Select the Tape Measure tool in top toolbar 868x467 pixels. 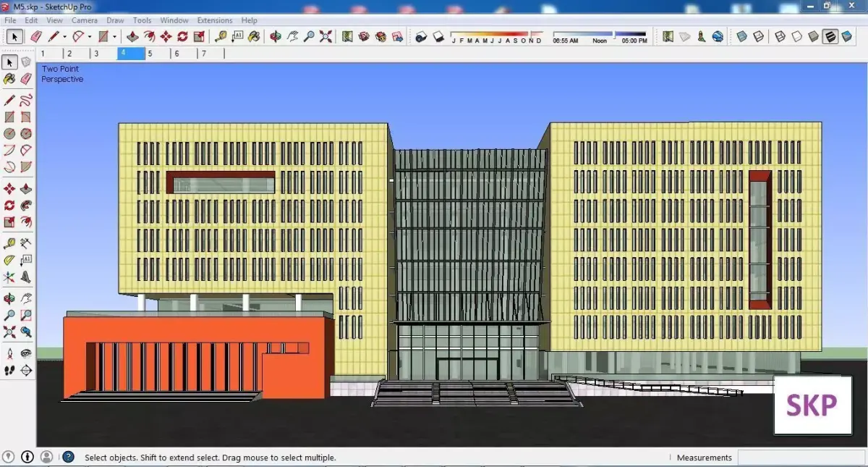pyautogui.click(x=221, y=36)
